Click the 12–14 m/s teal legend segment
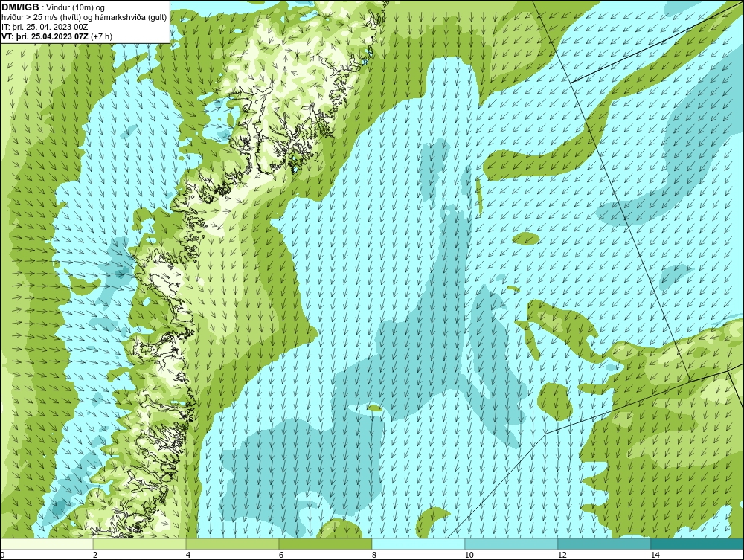Image resolution: width=744 pixels, height=560 pixels. point(604,544)
